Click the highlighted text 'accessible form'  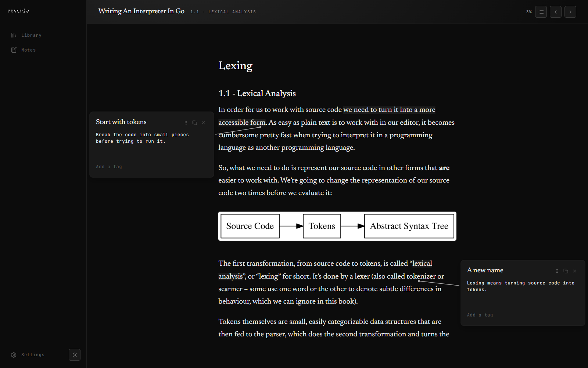pyautogui.click(x=242, y=123)
